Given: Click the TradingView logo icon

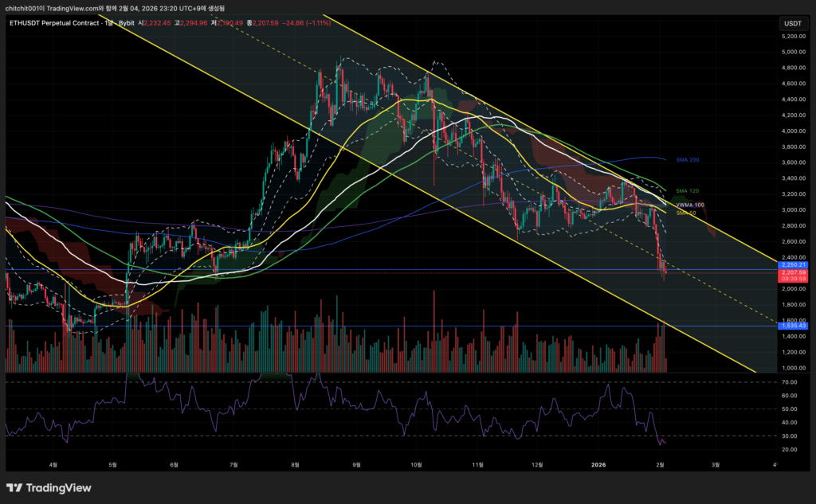Looking at the screenshot, I should pos(16,487).
